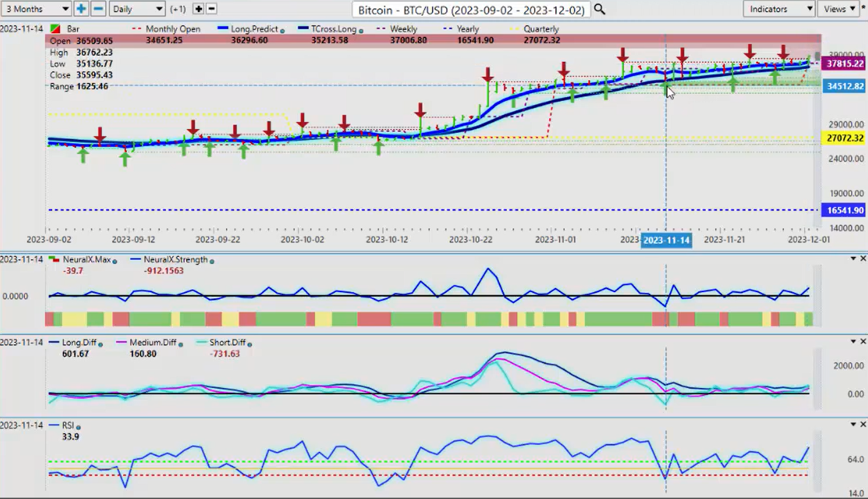Image resolution: width=868 pixels, height=499 pixels.
Task: Click the Range value 1625.46
Action: [x=93, y=87]
